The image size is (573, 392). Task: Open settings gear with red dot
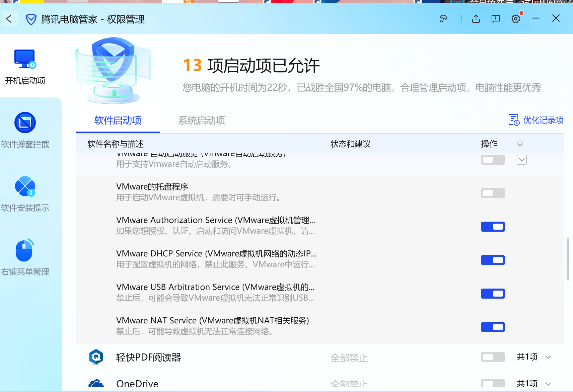[516, 18]
